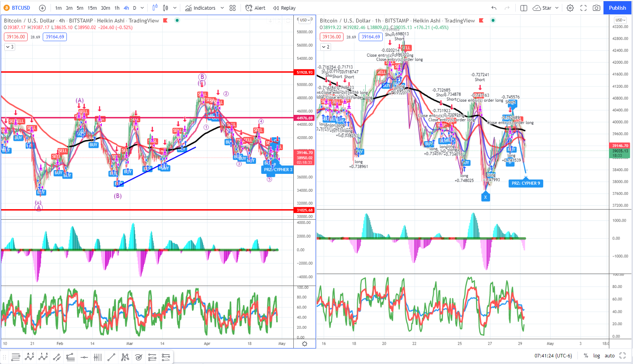633x364 pixels.
Task: Open time axis settings gear on 4h chart
Action: tap(305, 344)
